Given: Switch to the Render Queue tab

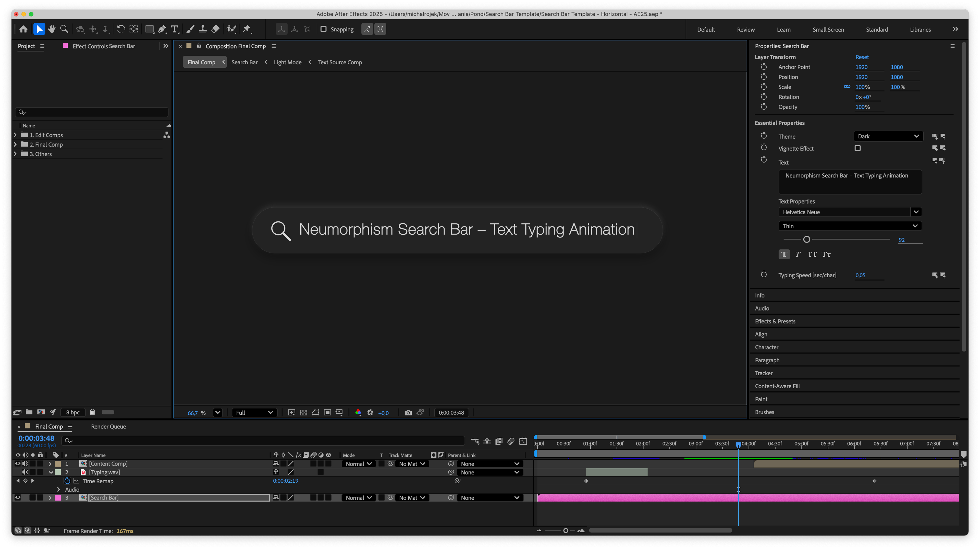Looking at the screenshot, I should [x=108, y=426].
